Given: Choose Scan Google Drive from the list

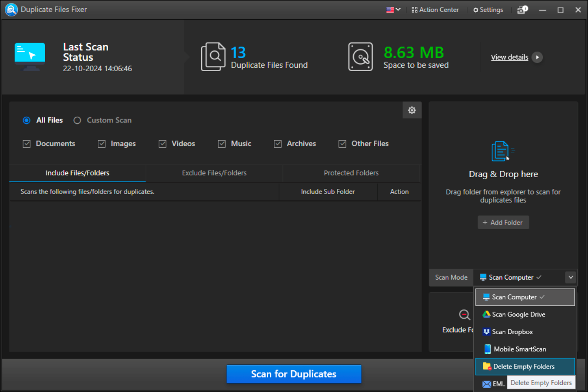Looking at the screenshot, I should [518, 314].
